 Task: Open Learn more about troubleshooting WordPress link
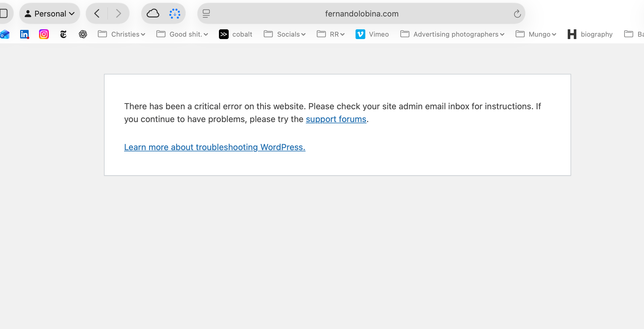click(215, 147)
